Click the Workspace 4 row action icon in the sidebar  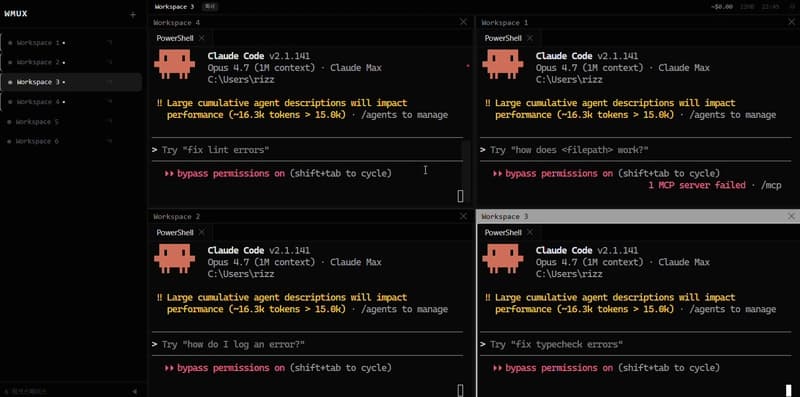109,102
